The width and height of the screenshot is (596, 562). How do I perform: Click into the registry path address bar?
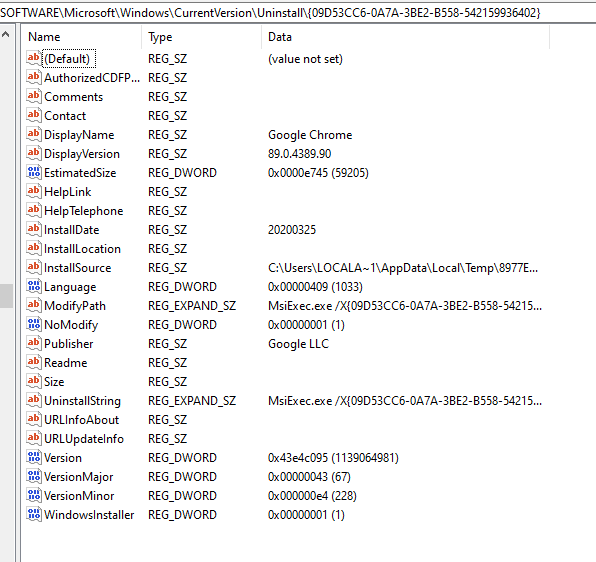pyautogui.click(x=298, y=13)
